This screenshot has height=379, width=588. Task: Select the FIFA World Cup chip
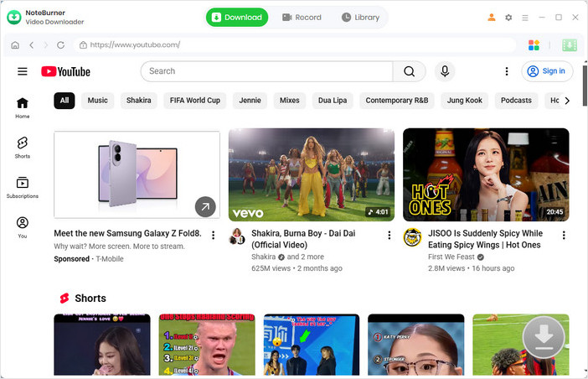[195, 101]
